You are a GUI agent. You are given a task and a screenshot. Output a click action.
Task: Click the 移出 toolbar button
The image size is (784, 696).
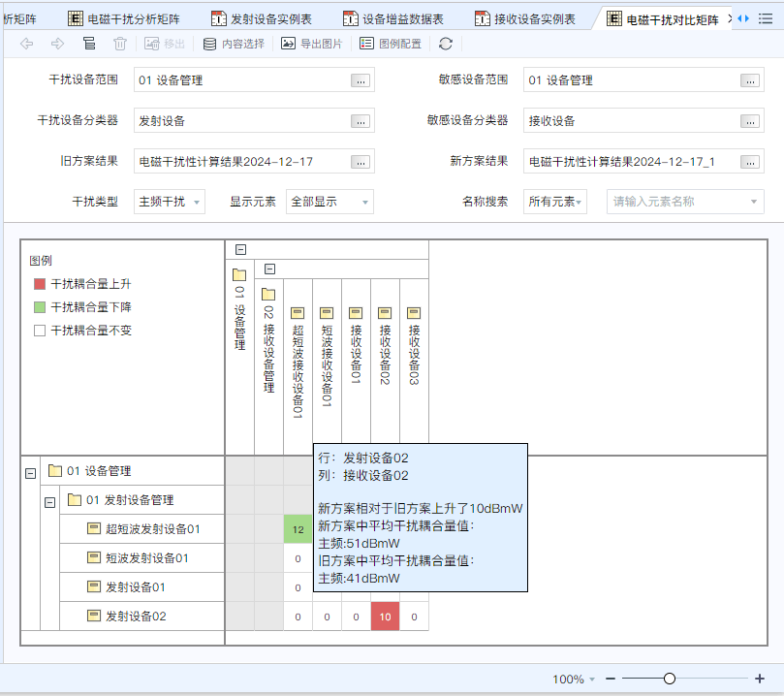point(165,44)
